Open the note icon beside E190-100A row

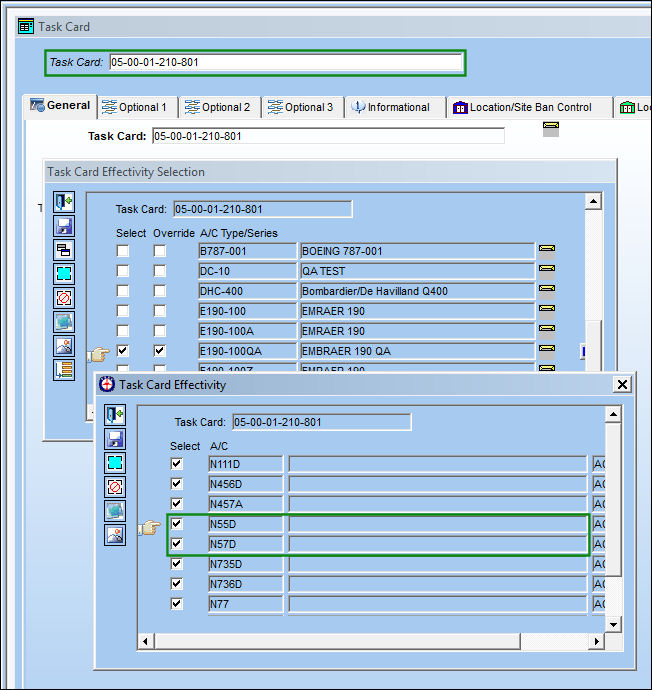point(547,330)
